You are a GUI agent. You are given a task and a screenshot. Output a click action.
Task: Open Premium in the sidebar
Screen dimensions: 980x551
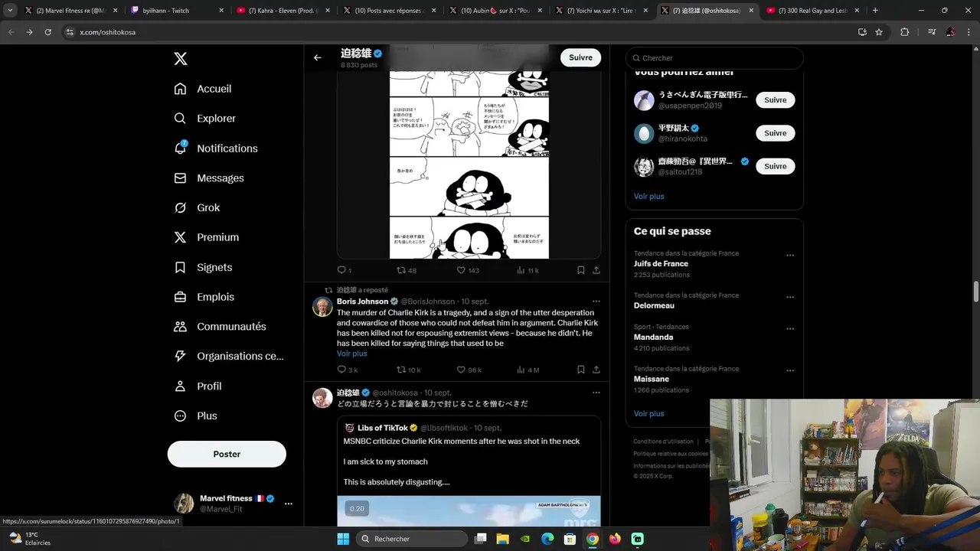(x=207, y=237)
